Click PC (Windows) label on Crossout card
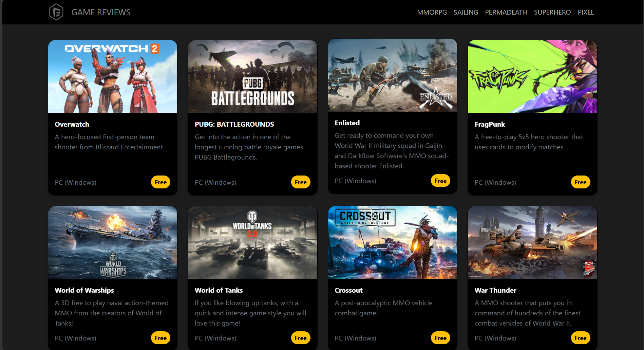Viewport: 644px width, 350px height. coord(355,338)
